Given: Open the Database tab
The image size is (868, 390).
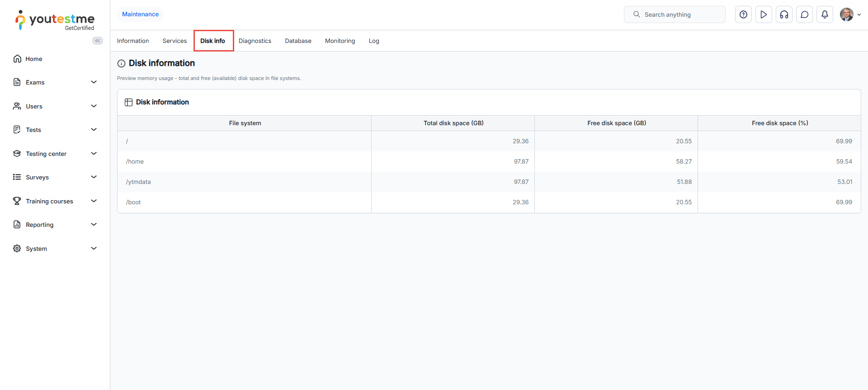Looking at the screenshot, I should click(298, 41).
